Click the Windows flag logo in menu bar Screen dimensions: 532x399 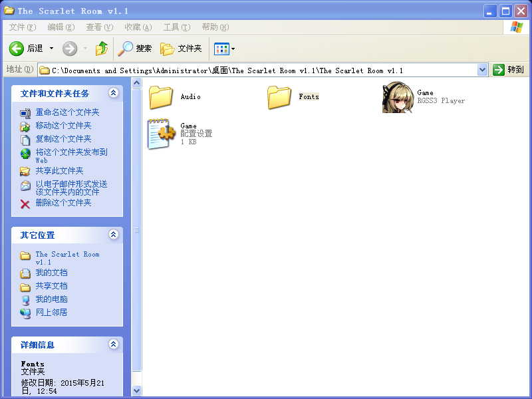click(x=516, y=27)
